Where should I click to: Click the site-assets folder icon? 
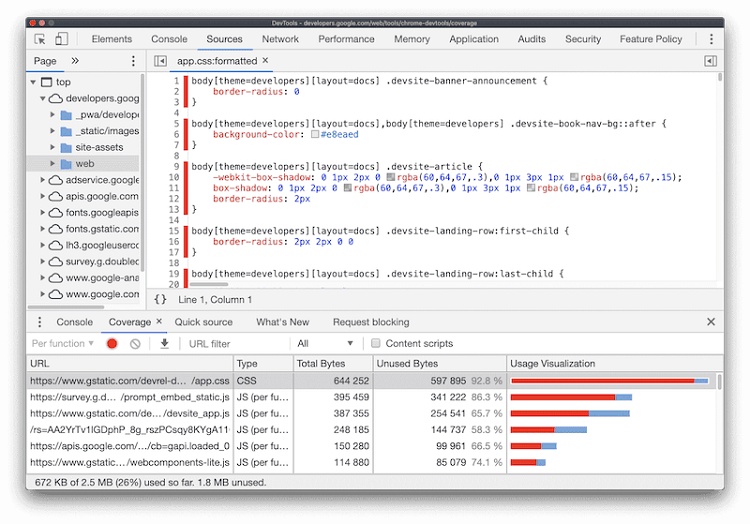click(66, 147)
